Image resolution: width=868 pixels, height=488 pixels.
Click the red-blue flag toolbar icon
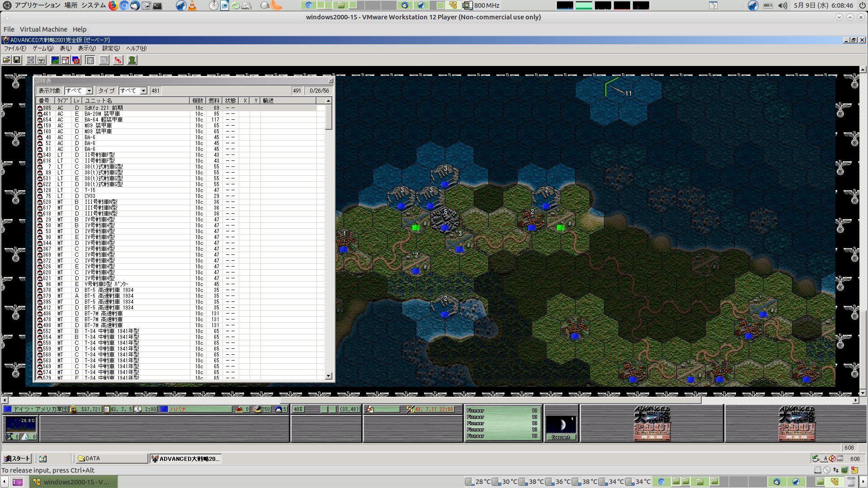[x=76, y=60]
